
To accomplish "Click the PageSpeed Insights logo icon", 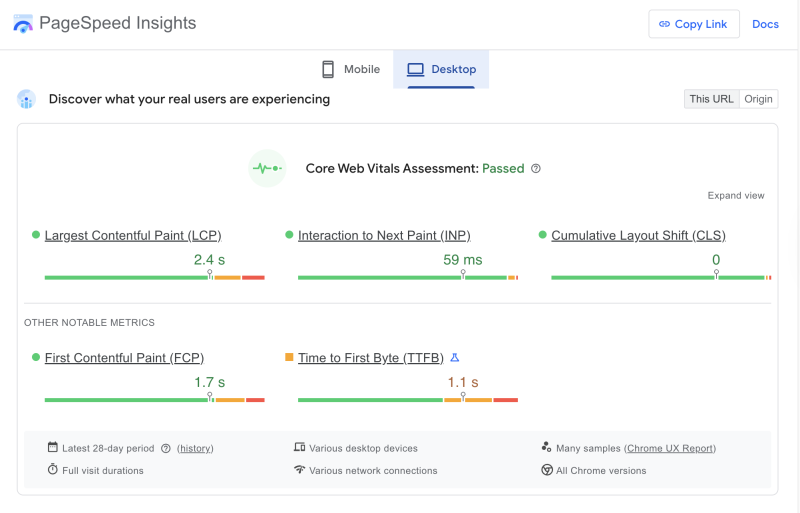I will 23,24.
